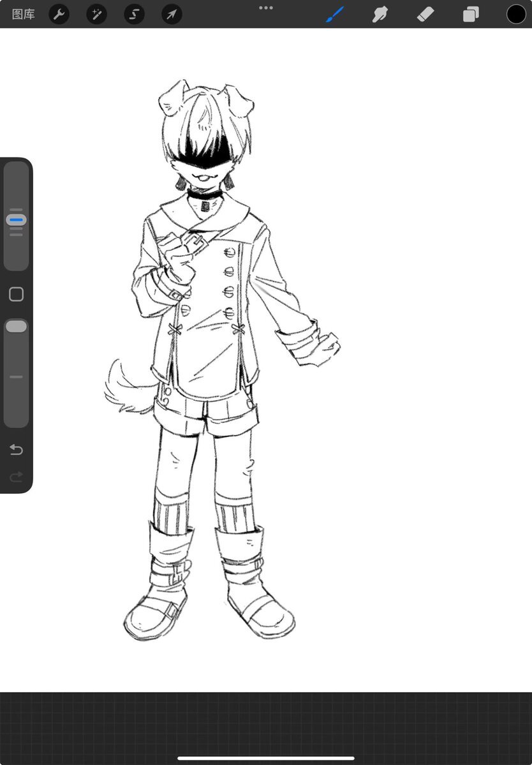Select the Smudge tool
The height and width of the screenshot is (765, 532).
coord(380,14)
